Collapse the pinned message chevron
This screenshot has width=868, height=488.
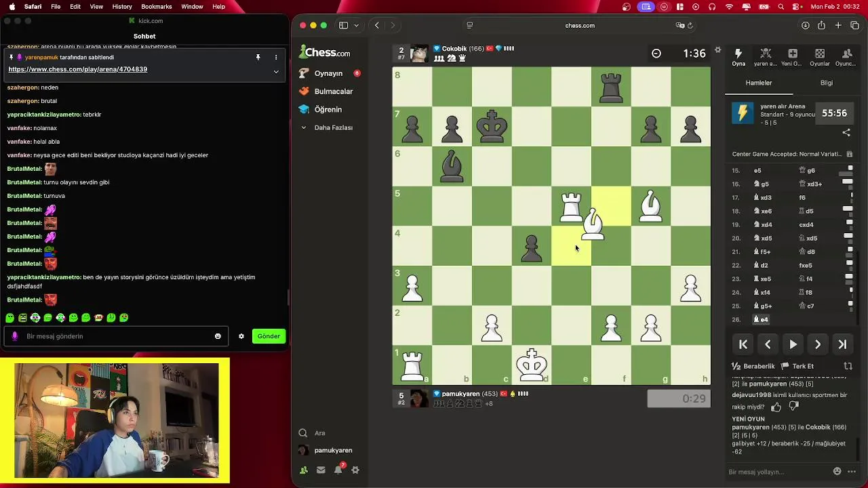point(276,71)
